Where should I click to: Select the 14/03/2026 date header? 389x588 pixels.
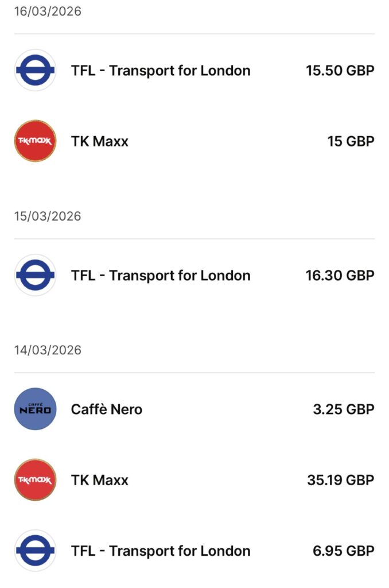click(48, 350)
